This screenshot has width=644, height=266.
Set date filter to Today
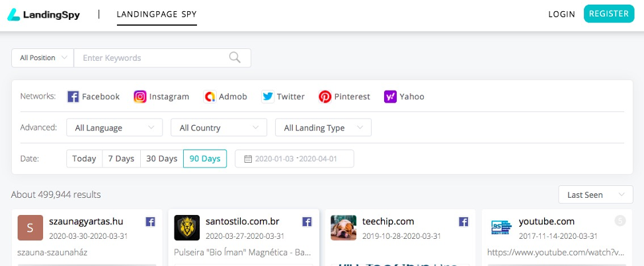click(84, 159)
